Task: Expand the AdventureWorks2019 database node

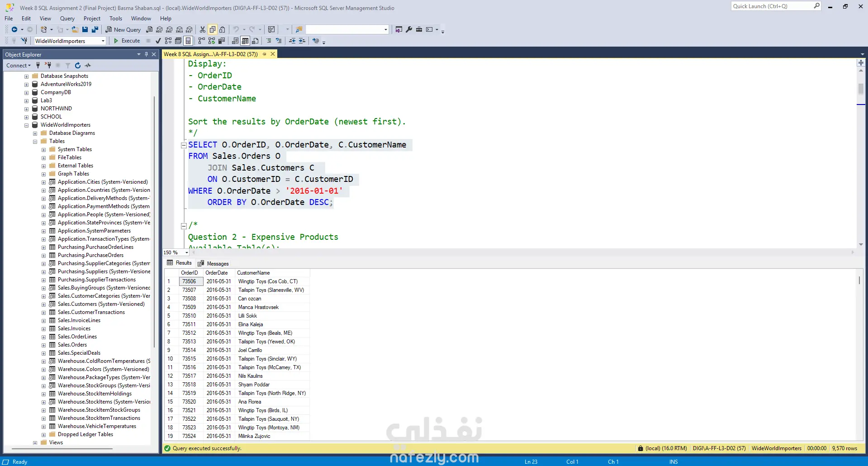Action: [x=26, y=85]
